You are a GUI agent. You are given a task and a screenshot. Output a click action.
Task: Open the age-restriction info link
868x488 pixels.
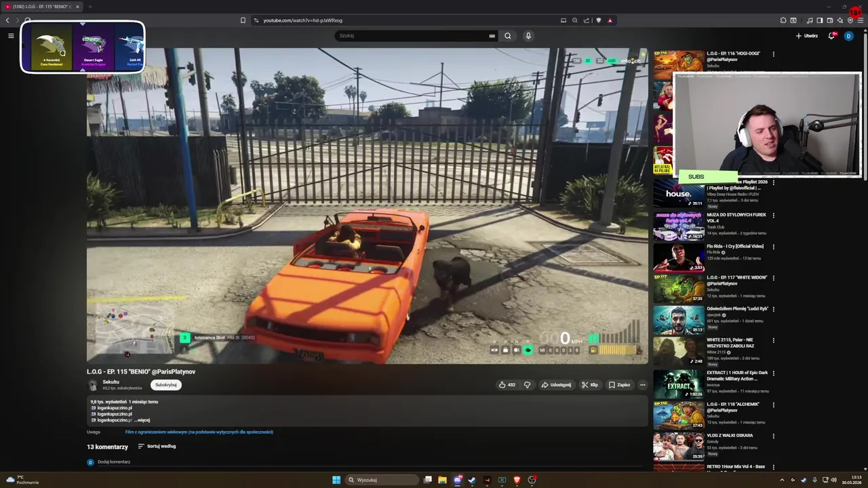point(199,432)
